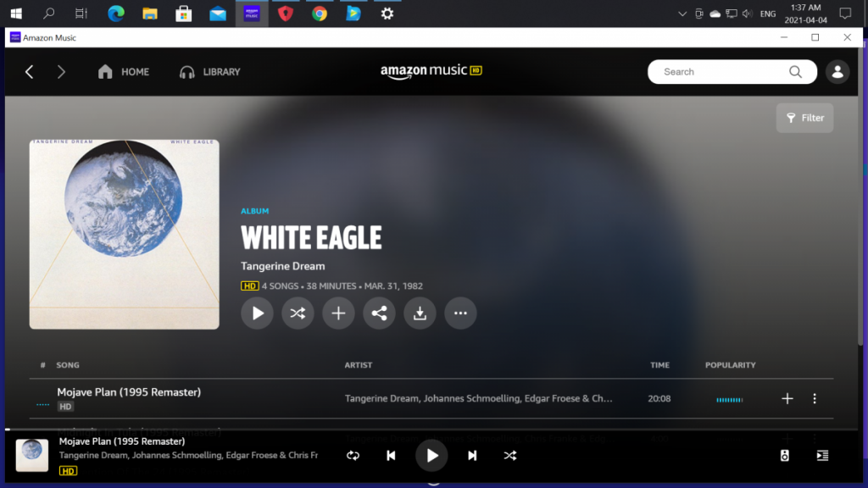
Task: Download the White Eagle album
Action: click(420, 313)
